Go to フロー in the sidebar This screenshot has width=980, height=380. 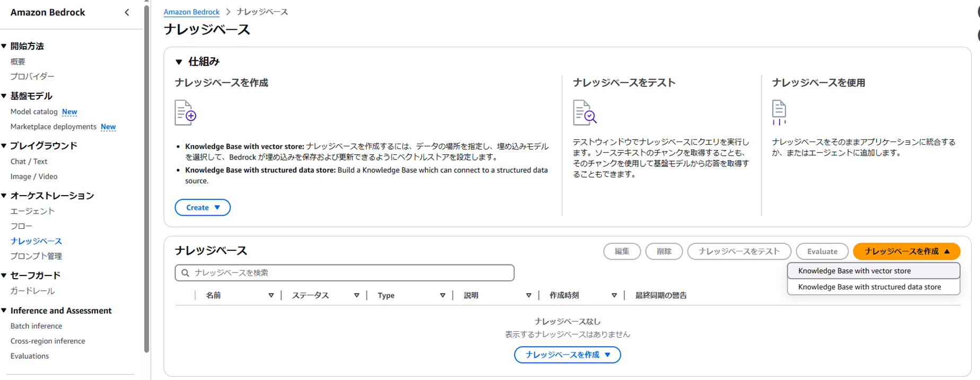pyautogui.click(x=21, y=226)
